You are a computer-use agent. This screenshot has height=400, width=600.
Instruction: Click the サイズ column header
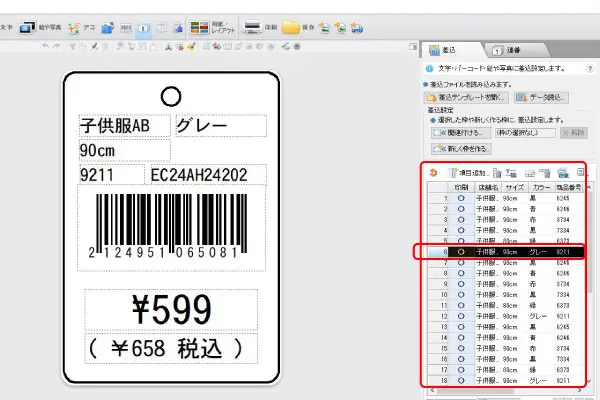coord(515,188)
